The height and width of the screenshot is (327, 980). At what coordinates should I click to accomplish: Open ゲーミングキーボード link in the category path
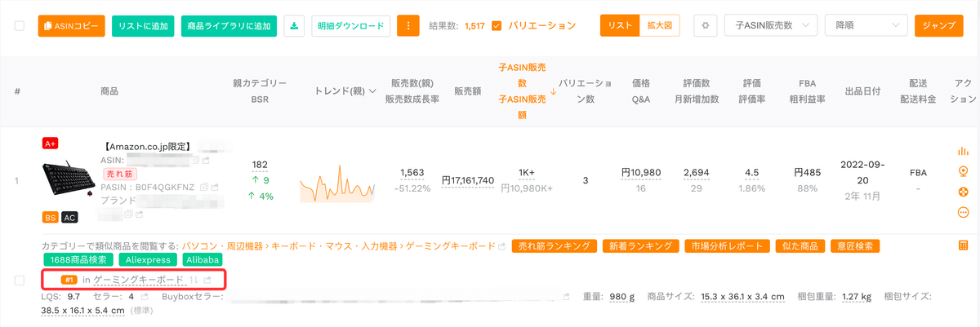coord(452,246)
